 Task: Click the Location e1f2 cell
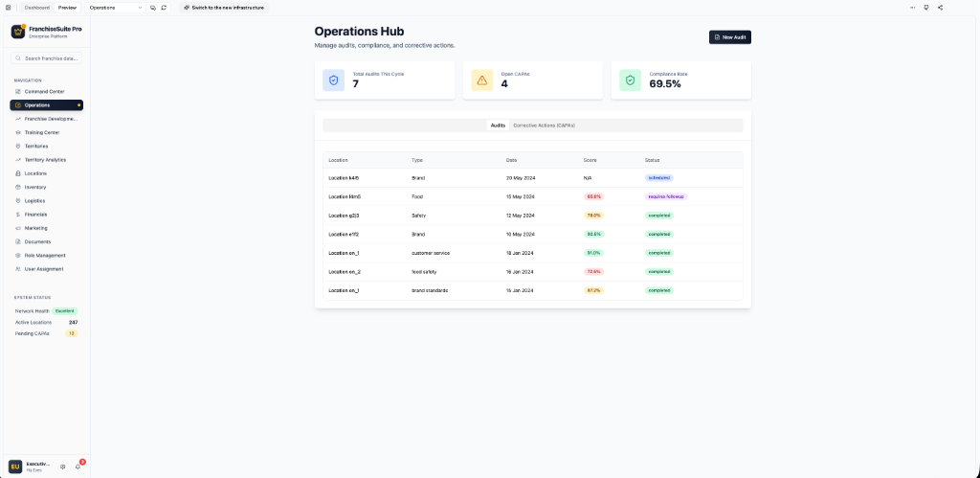[x=344, y=234]
